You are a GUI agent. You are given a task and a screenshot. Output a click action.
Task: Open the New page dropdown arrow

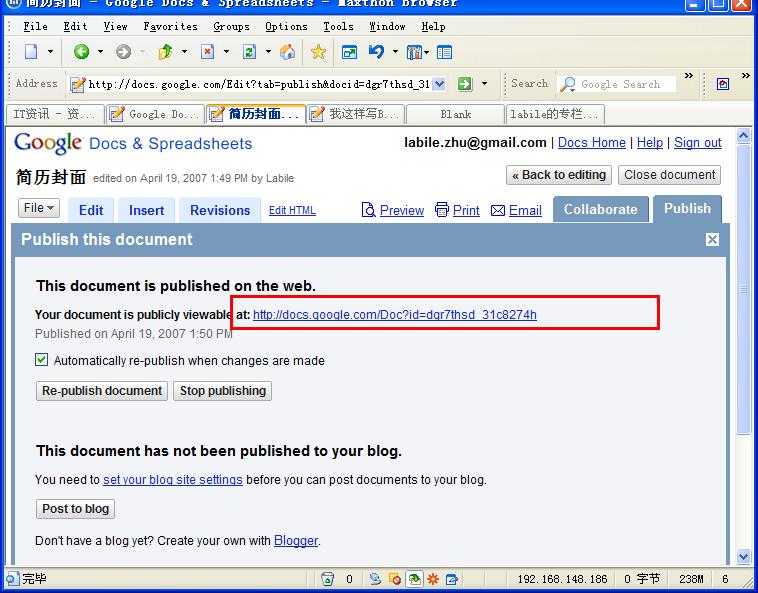50,51
